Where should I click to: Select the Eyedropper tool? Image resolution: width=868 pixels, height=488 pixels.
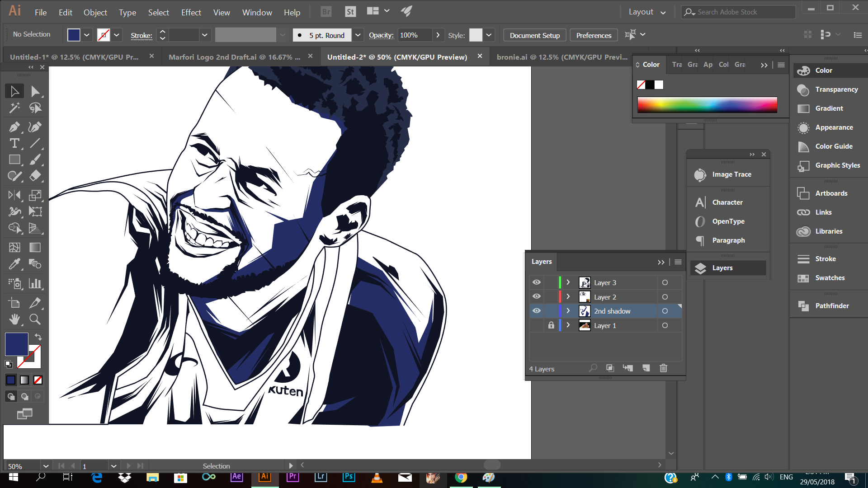(x=14, y=264)
